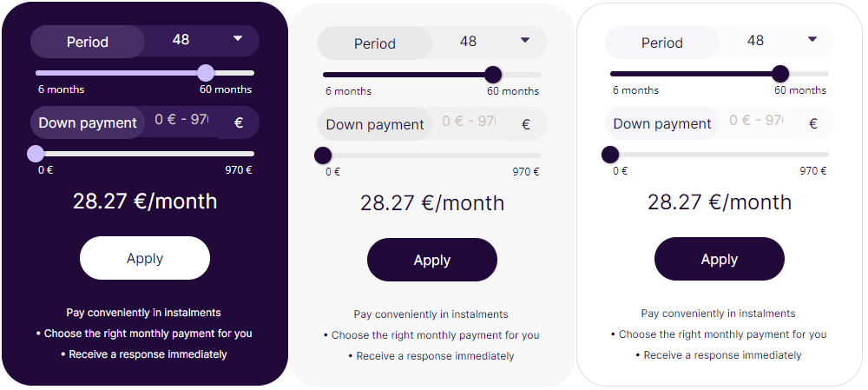Expand the Period dropdown arrow in white card

point(812,39)
